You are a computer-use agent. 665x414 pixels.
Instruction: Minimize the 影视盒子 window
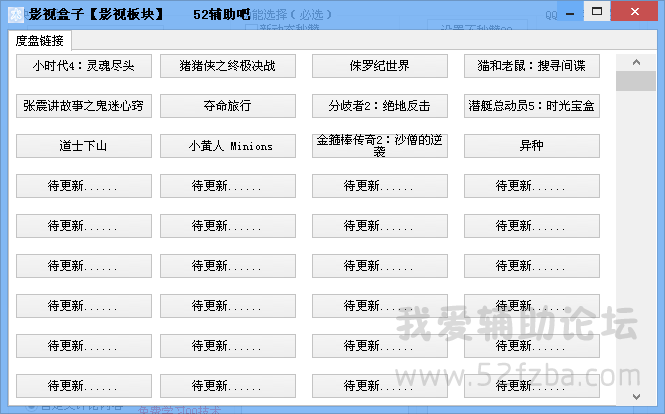click(567, 11)
